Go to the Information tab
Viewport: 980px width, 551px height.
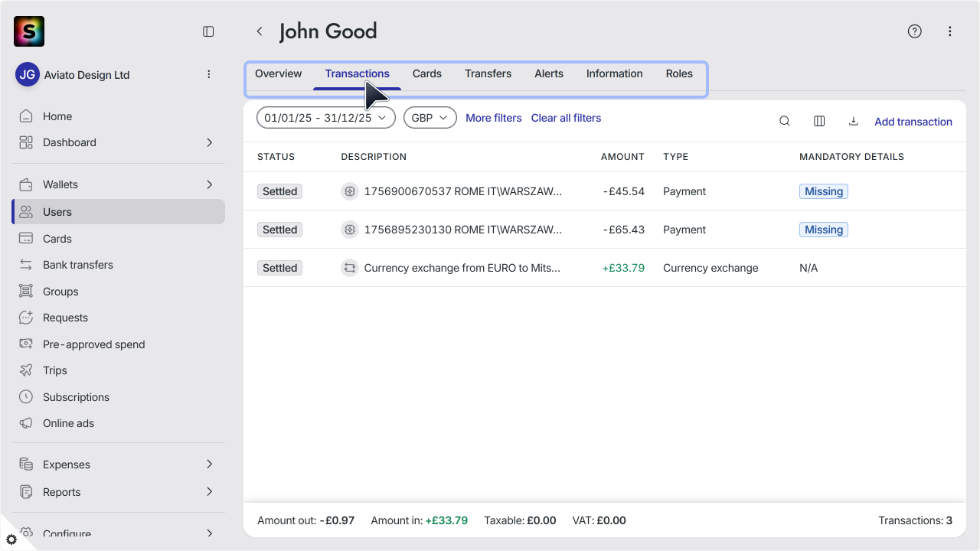[615, 74]
